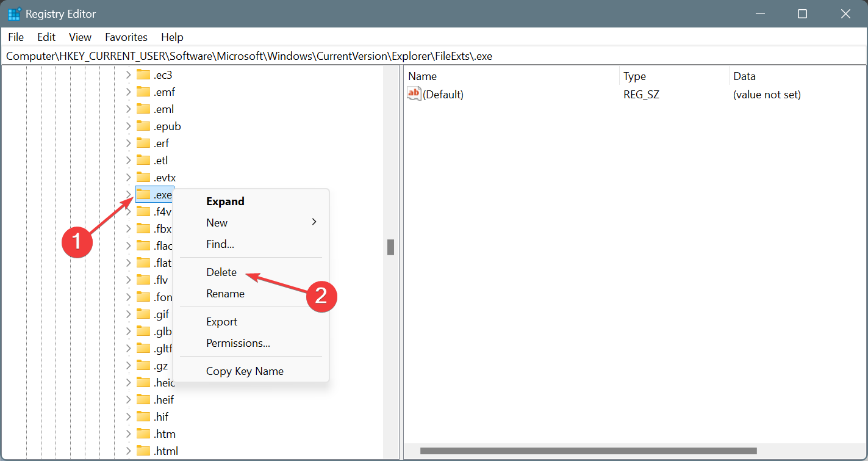Open the Help menu

point(172,37)
